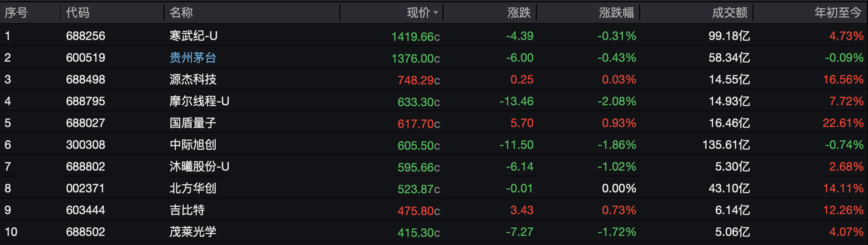Select the 摩尔线程-U row name
Screen dimensions: 868x245
pyautogui.click(x=199, y=101)
